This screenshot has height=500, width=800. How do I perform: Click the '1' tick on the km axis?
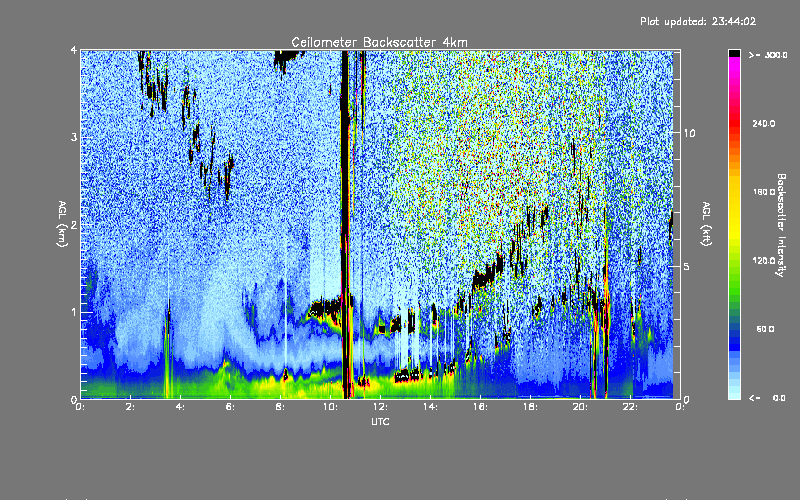[x=74, y=312]
